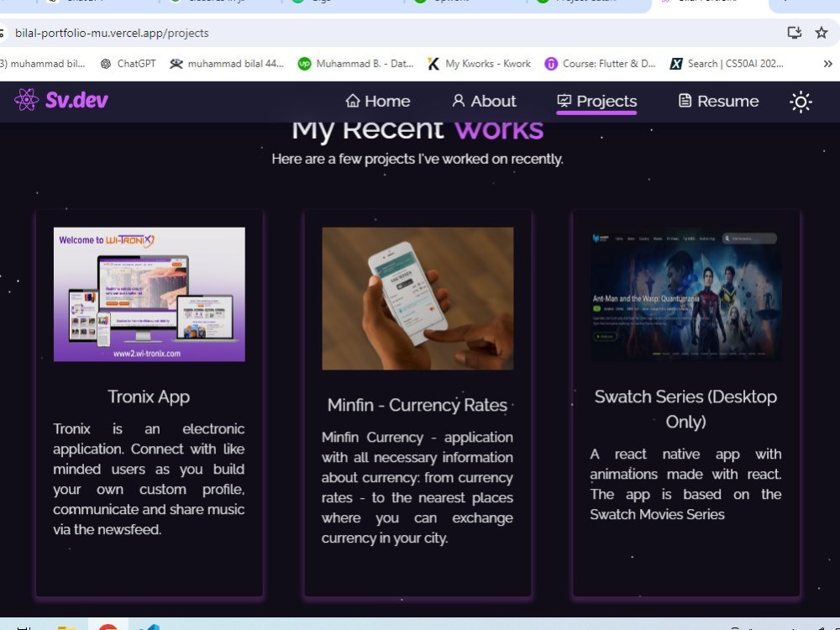
Task: Open the Muhammad B. Upwork bookmark
Action: pos(355,64)
